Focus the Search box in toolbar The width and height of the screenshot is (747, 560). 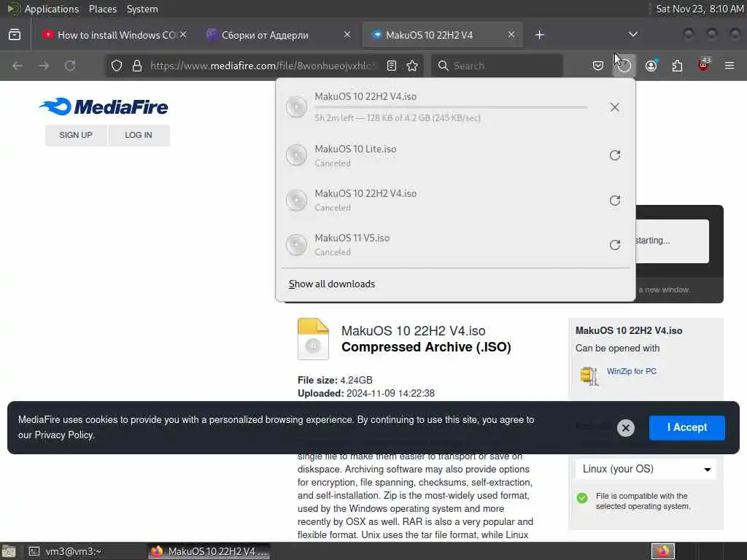497,66
